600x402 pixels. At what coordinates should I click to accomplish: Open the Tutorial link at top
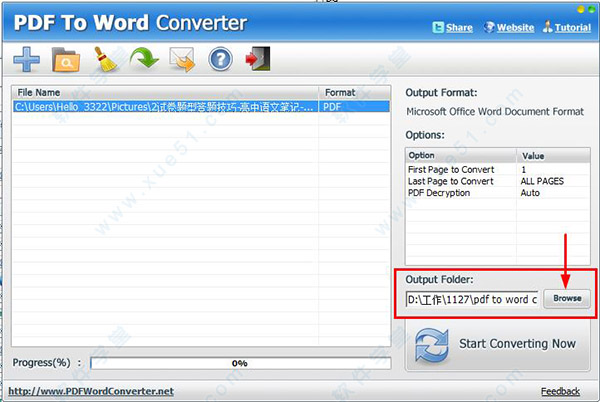568,27
